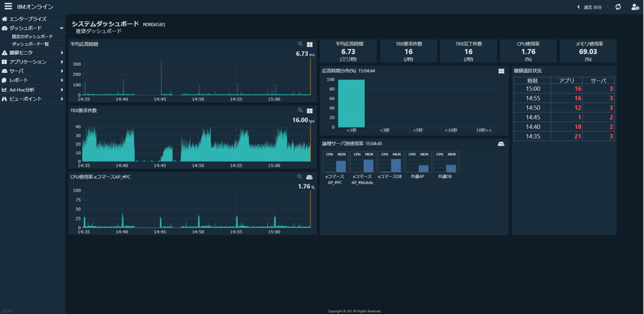Viewport: 644px width, 314px height.
Task: Click アプリ value 12 in the 14:50 row
Action: click(578, 108)
